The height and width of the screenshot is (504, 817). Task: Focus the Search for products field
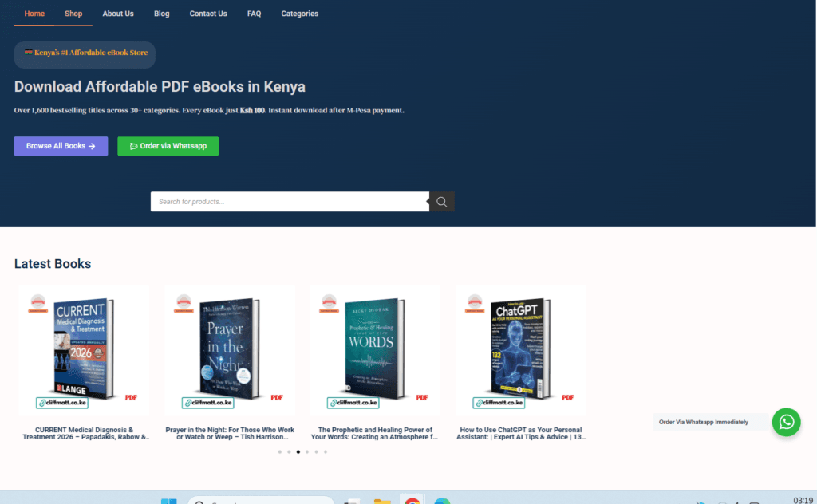[290, 202]
